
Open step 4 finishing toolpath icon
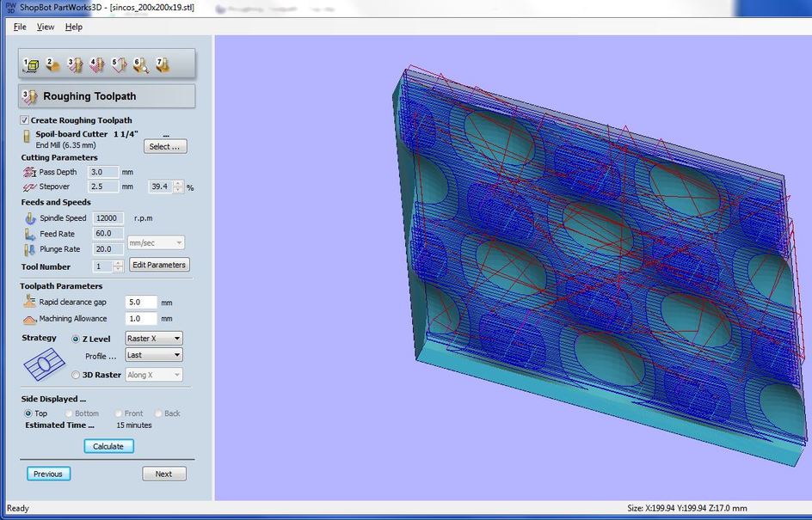97,65
